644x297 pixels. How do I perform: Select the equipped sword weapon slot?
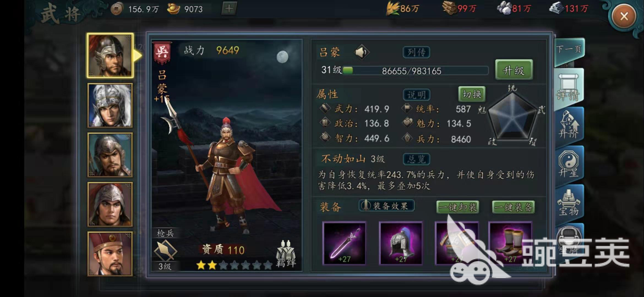[x=344, y=243]
